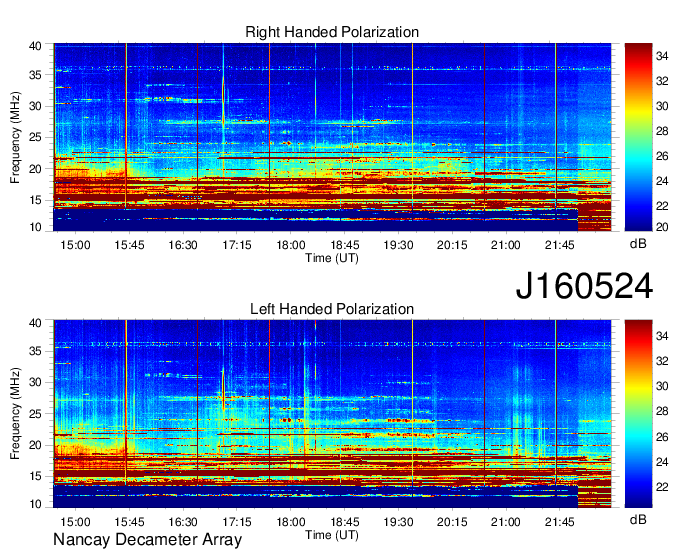Click 'Frequency (MHz)' label of Left Handed plot
The image size is (680, 552).
click(15, 414)
